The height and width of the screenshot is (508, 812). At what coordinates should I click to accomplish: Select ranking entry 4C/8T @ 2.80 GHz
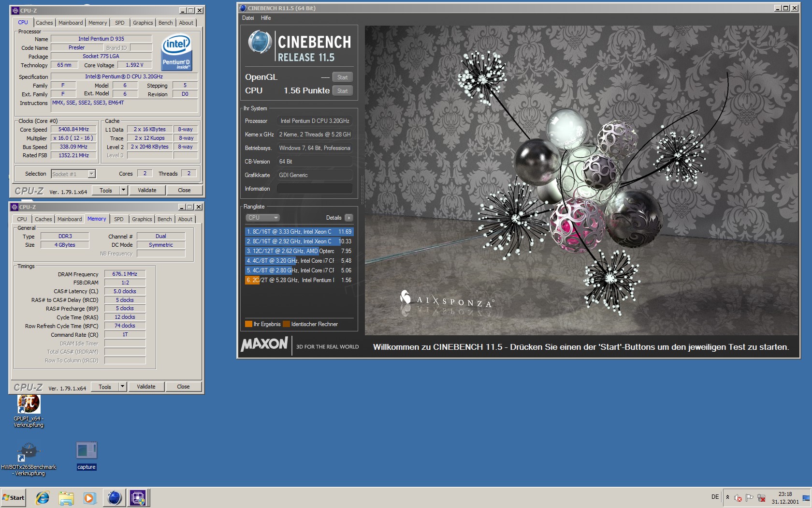coord(299,270)
